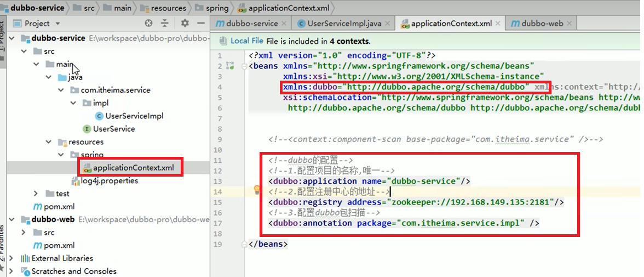Click the UserServiceImpl class icon in tree
Viewport: 644px width, 277px height.
click(99, 116)
